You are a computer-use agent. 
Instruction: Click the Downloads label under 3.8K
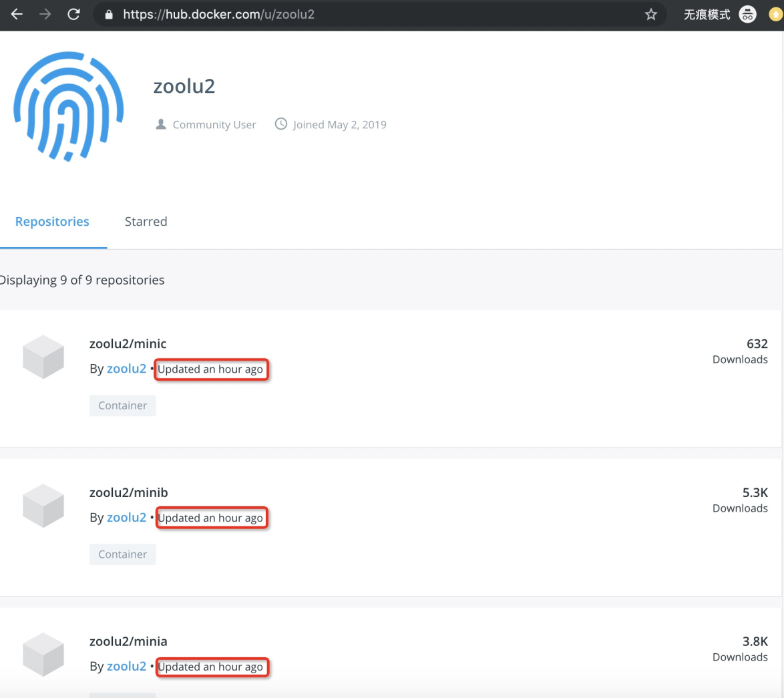pos(740,657)
